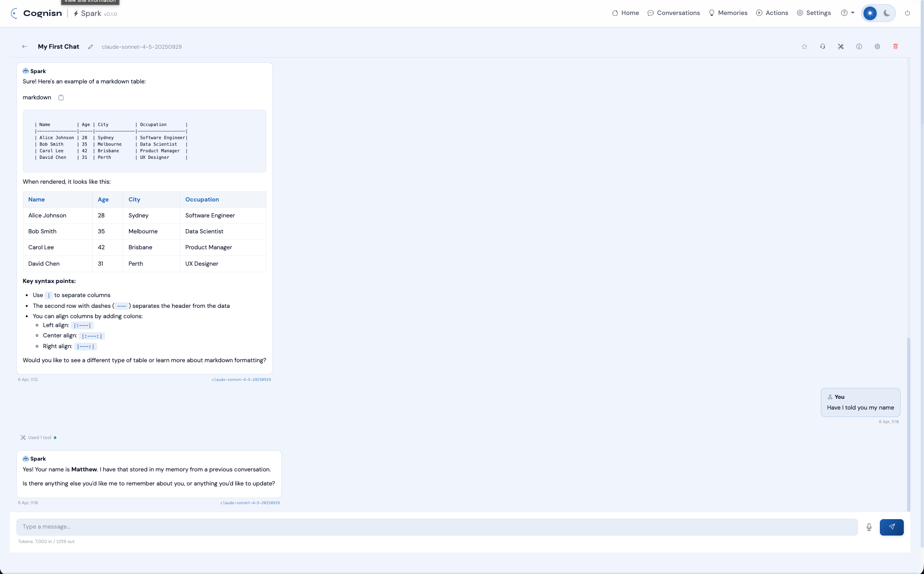Click the microphone icon for voice input

(x=869, y=527)
